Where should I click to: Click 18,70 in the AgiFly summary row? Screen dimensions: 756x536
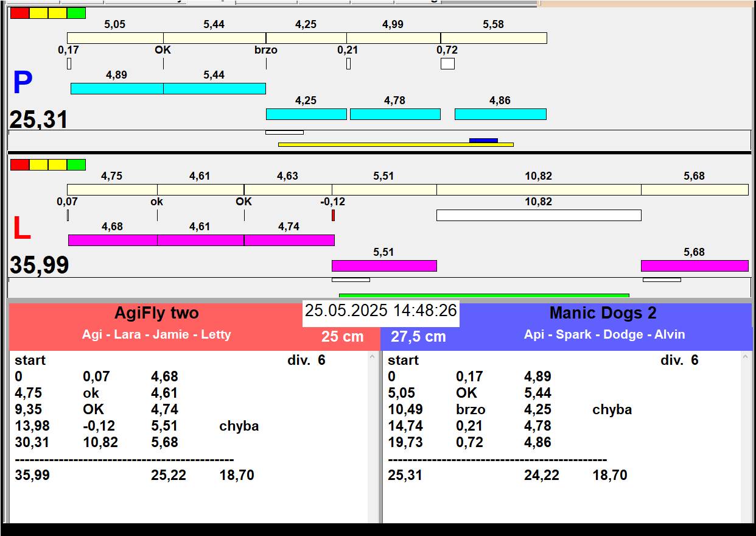237,475
